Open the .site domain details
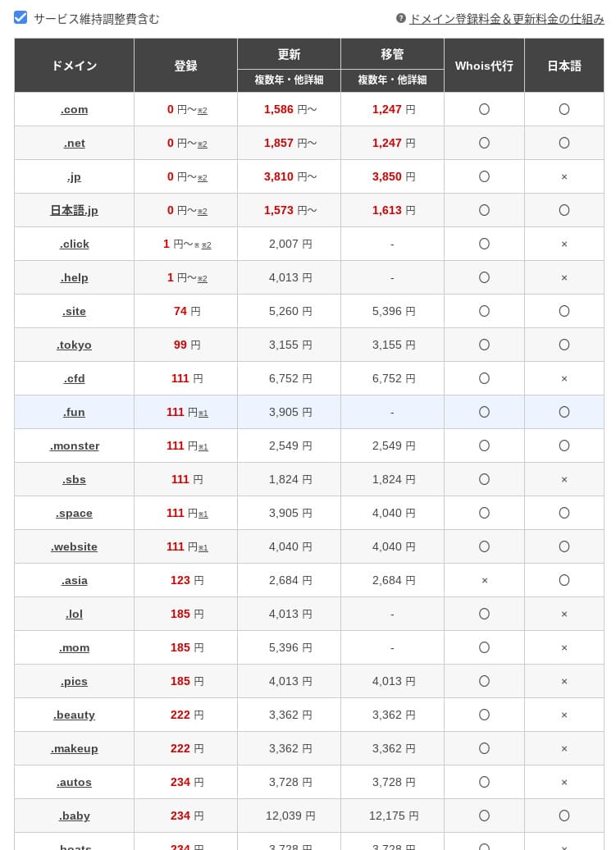 pyautogui.click(x=74, y=312)
